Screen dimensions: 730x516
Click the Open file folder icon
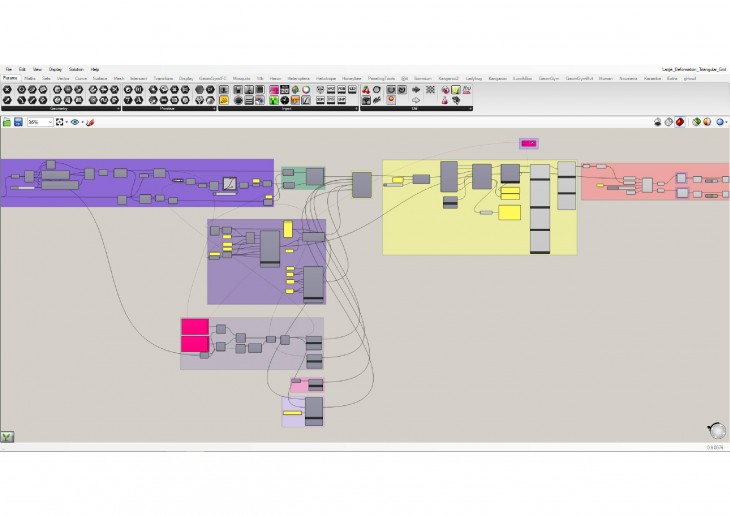click(x=6, y=122)
